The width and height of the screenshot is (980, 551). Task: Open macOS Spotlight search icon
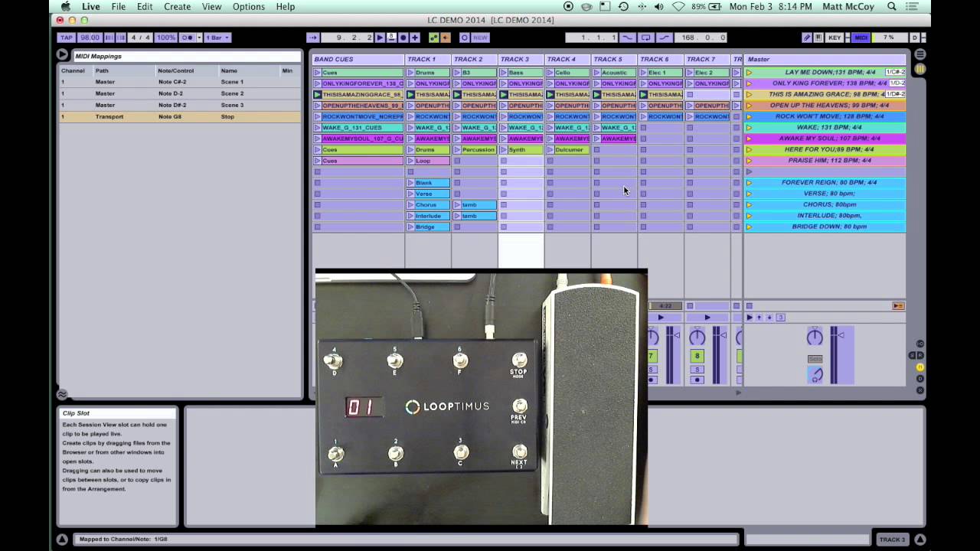point(892,7)
